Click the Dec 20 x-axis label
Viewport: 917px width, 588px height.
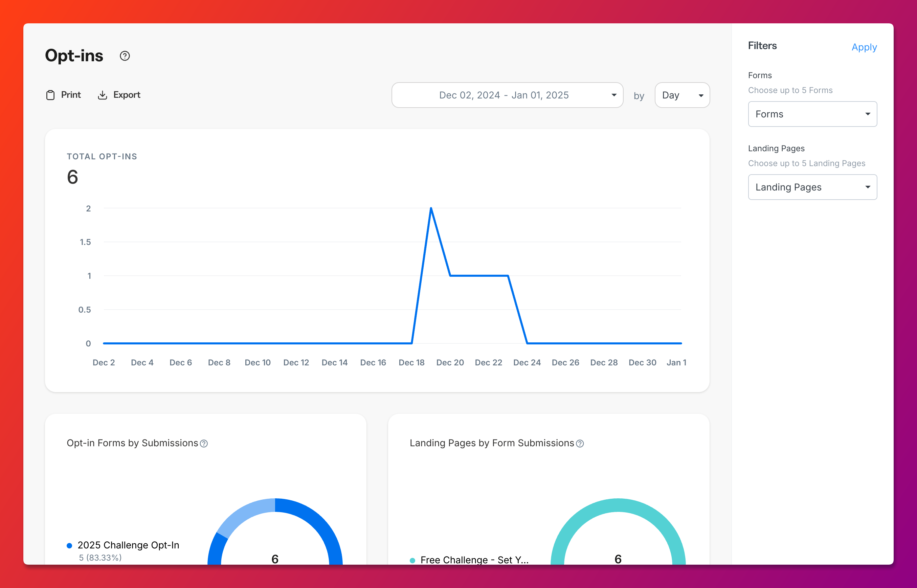[x=450, y=363]
